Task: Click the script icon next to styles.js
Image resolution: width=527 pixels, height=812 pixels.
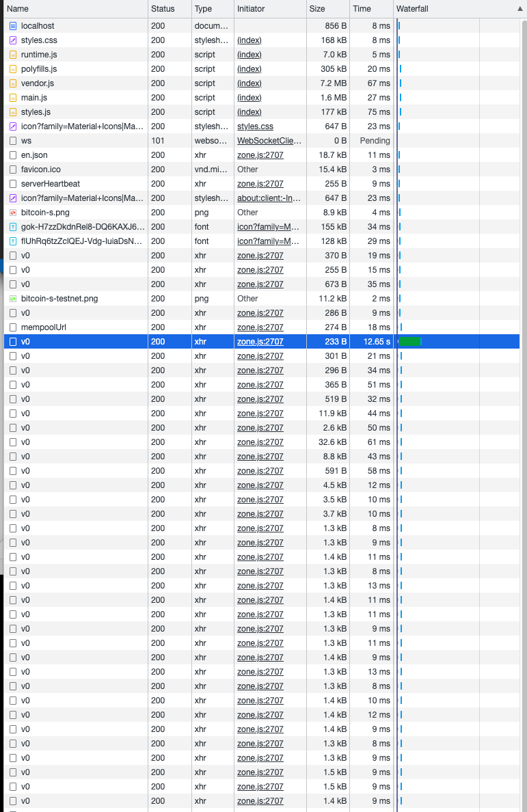Action: 14,112
